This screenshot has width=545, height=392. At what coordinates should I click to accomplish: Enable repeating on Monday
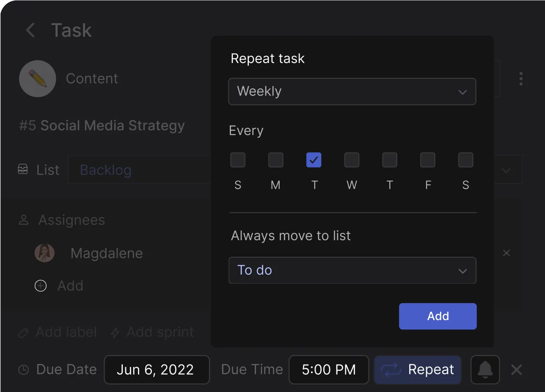click(x=275, y=160)
